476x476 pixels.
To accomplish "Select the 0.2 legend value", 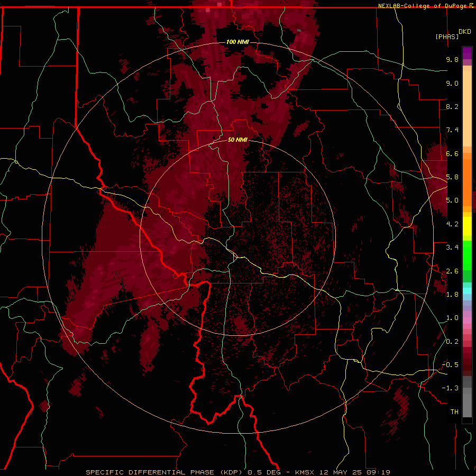I will 452,341.
